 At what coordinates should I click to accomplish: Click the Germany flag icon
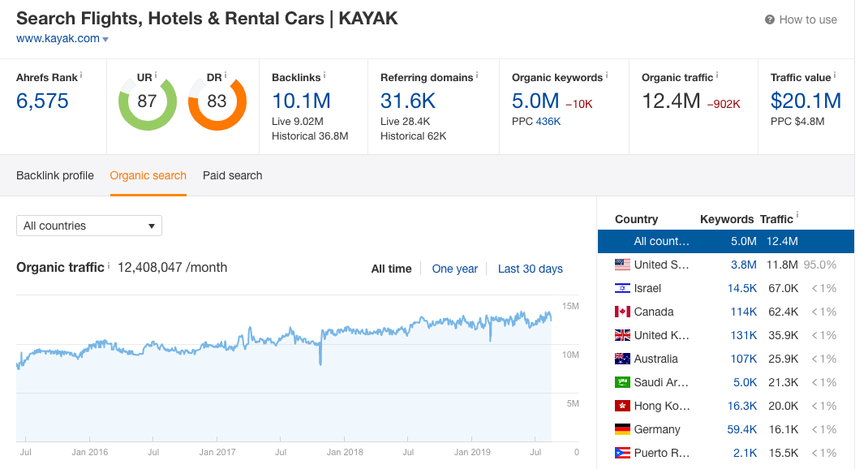click(622, 428)
